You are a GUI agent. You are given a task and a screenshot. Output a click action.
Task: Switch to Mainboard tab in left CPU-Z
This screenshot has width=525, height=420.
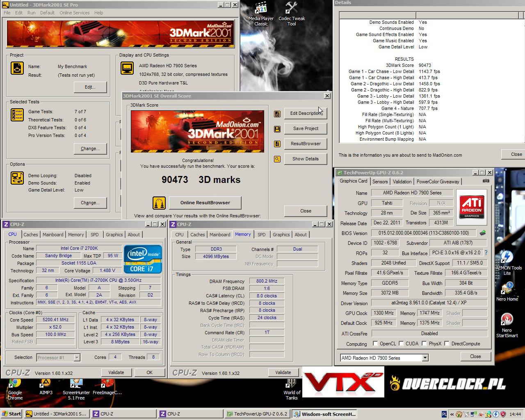(53, 235)
